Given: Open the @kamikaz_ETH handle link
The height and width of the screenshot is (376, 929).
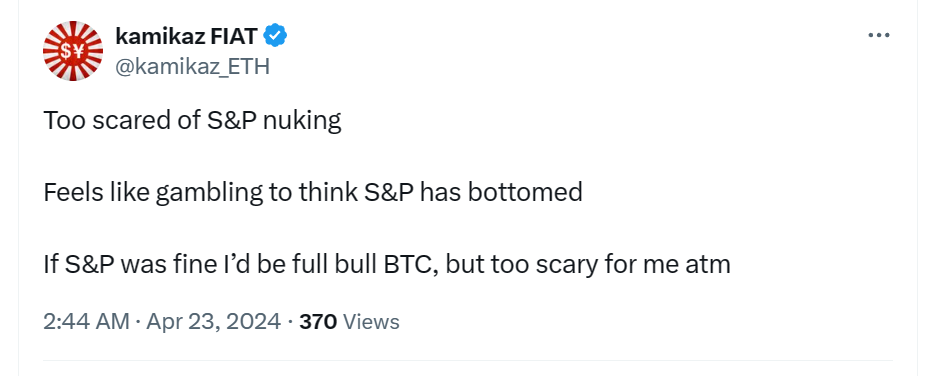Looking at the screenshot, I should coord(192,67).
